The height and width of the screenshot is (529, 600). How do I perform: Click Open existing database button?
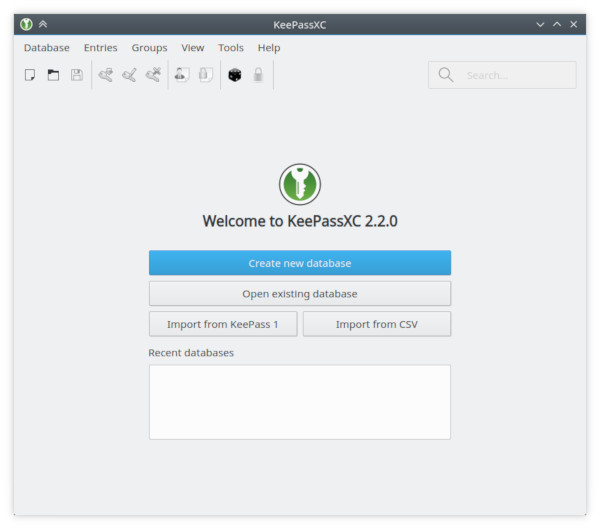coord(300,294)
